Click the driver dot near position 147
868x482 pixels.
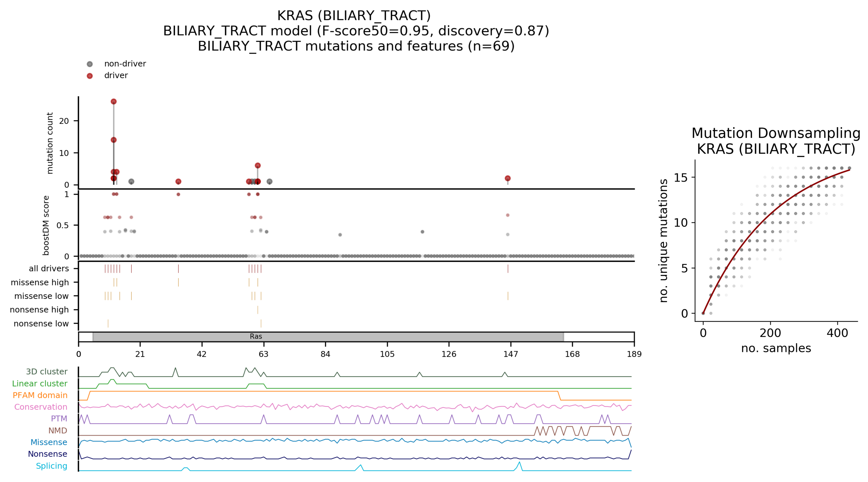point(507,178)
